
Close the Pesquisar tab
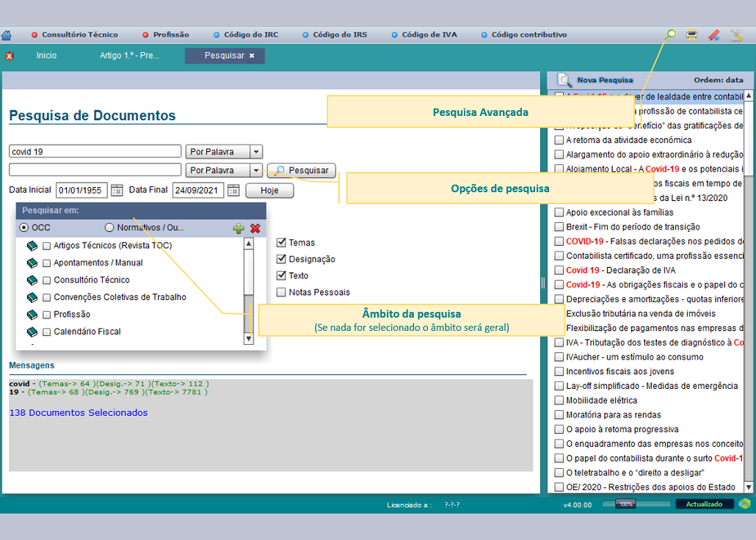click(x=252, y=56)
